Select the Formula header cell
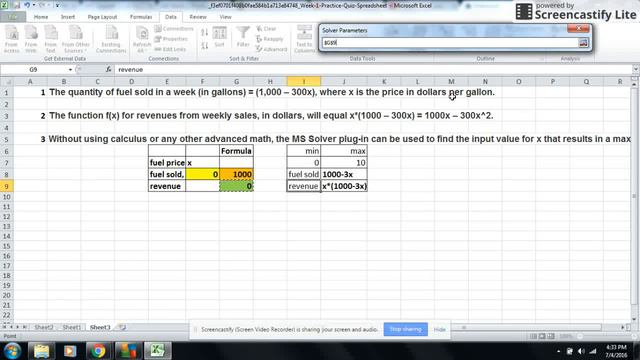The image size is (640, 360). tap(236, 151)
